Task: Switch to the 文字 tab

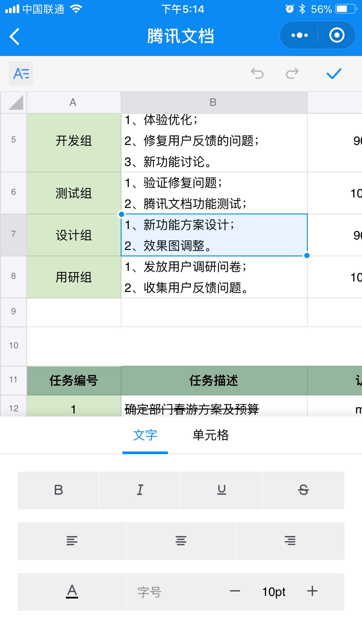Action: click(x=145, y=436)
